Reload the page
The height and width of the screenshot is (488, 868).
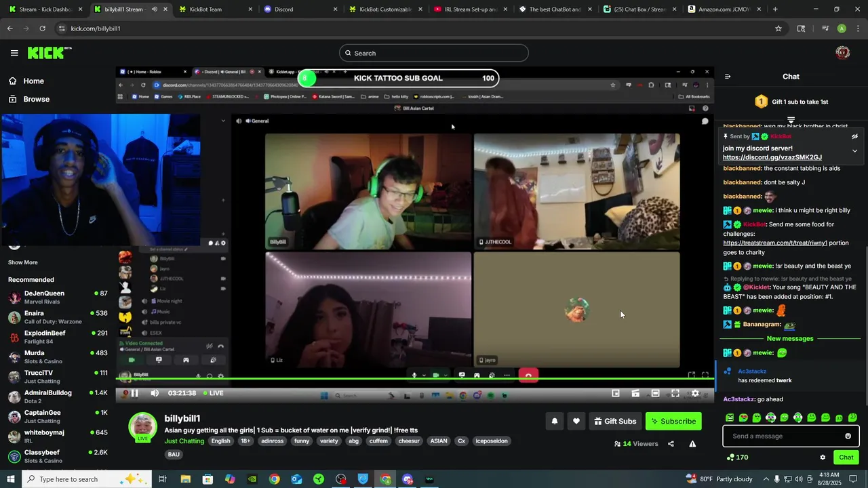[x=42, y=28]
